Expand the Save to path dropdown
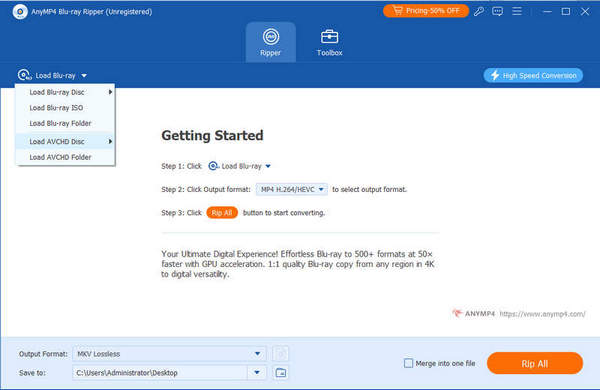Viewport: 600px width, 390px height. 257,372
